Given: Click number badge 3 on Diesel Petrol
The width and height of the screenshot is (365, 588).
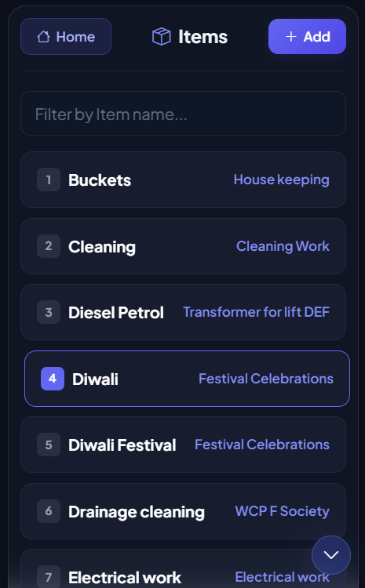Looking at the screenshot, I should pyautogui.click(x=49, y=312).
